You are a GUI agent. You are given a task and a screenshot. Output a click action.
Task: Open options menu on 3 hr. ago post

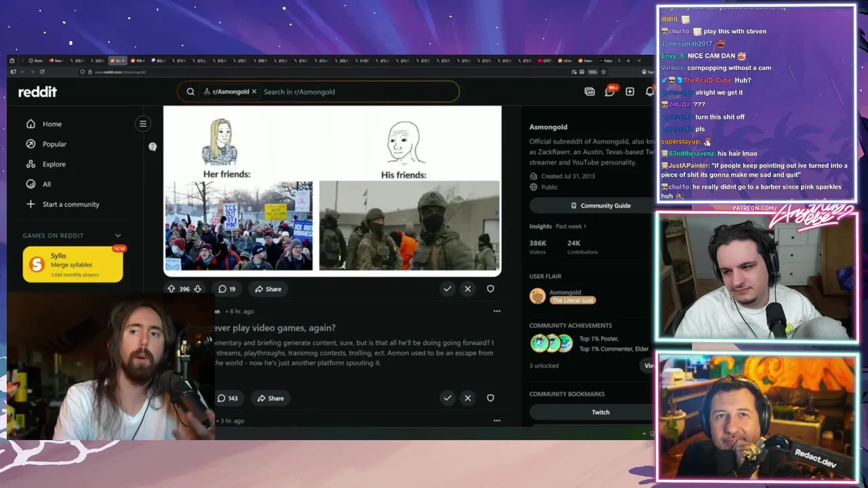click(496, 420)
